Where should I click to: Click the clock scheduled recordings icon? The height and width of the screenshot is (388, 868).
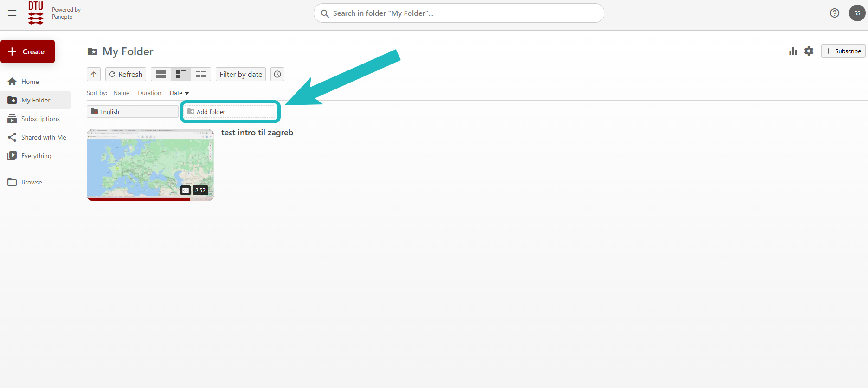tap(277, 74)
